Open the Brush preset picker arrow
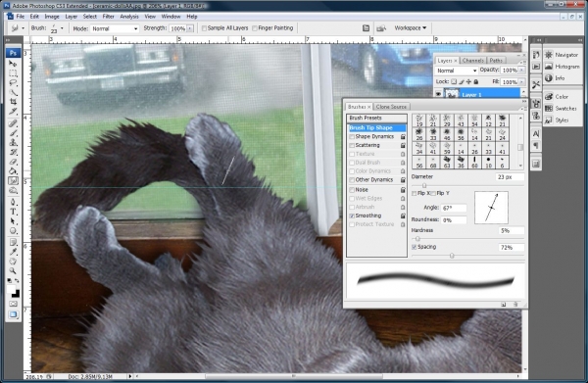Screen dimensions: 588x383 click(x=62, y=28)
